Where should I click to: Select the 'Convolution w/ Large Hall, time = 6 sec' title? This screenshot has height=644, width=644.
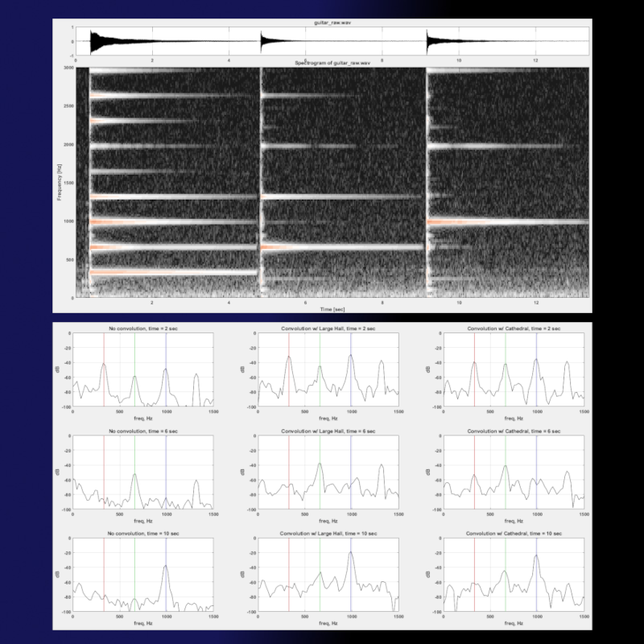328,431
